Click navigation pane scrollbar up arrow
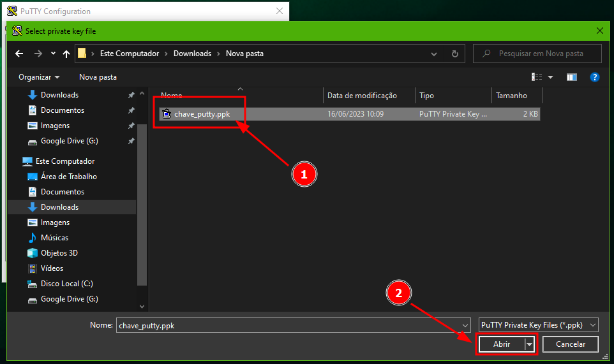Screen dimensions: 614x364 tap(142, 94)
